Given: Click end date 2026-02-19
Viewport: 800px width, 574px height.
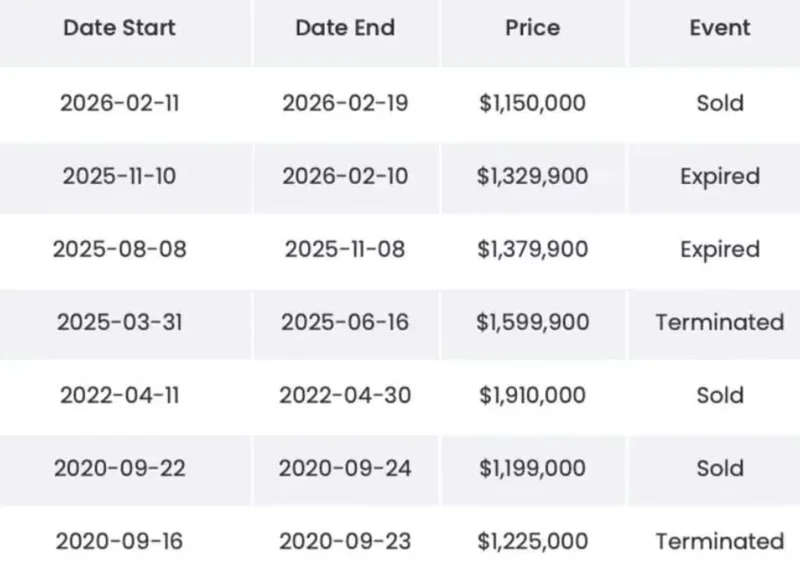Looking at the screenshot, I should pyautogui.click(x=345, y=103).
